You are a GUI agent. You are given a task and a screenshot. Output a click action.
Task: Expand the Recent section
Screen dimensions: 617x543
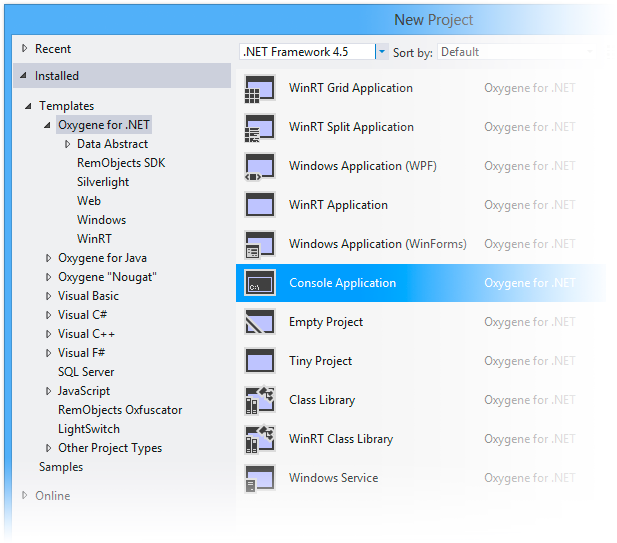point(25,48)
